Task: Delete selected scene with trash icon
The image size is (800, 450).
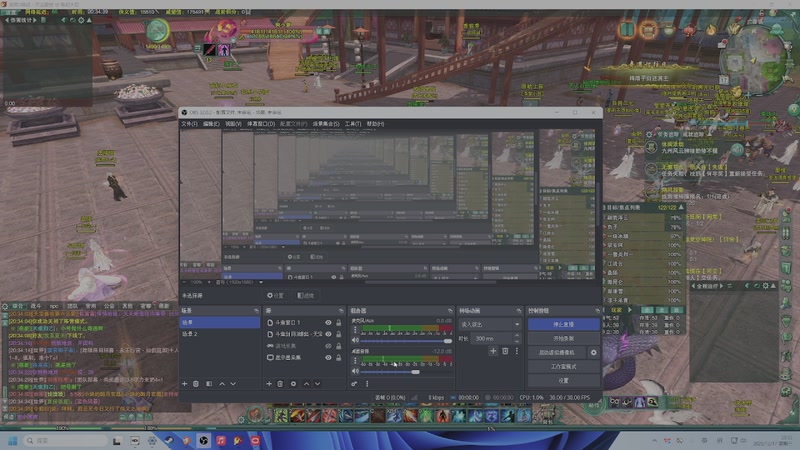Action: pos(196,384)
